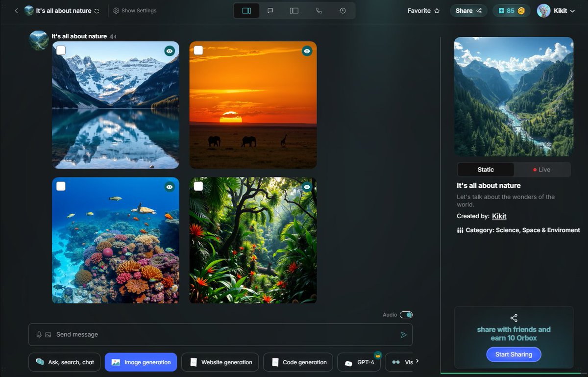Click the Share button in header
The image size is (588, 377).
click(x=468, y=10)
